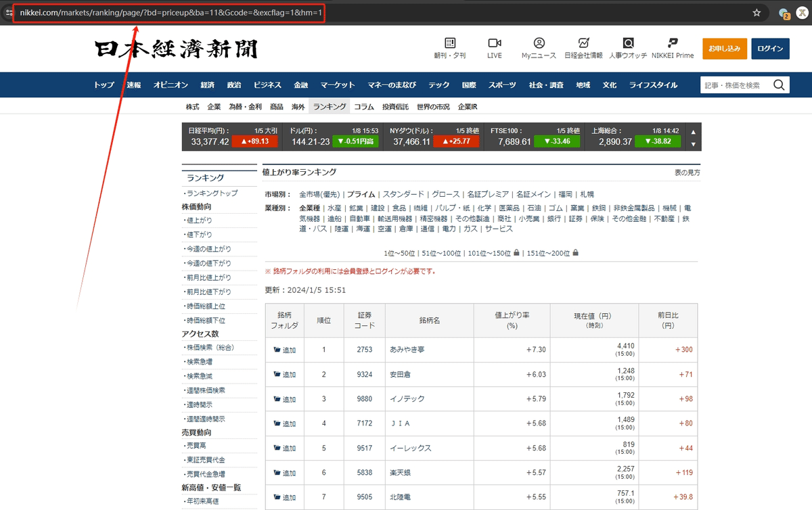Select the 株式 sub-navigation tab
Image resolution: width=812 pixels, height=510 pixels.
coord(193,107)
